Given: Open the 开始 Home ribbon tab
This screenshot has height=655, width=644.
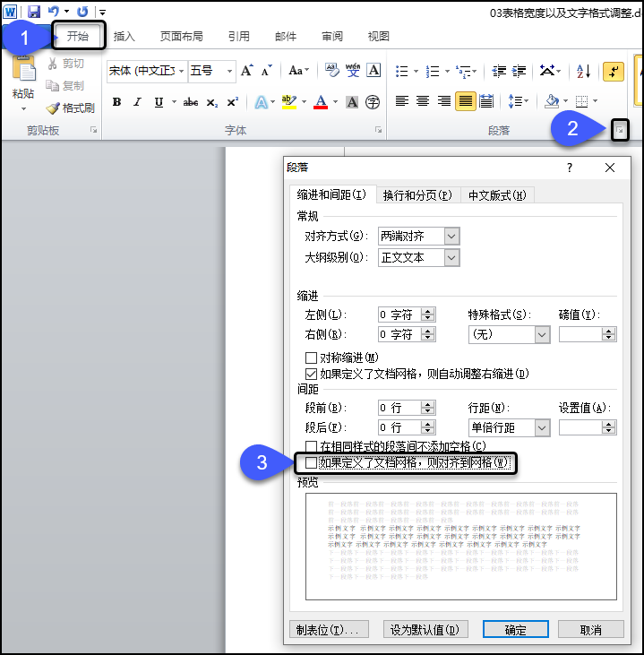Looking at the screenshot, I should (x=78, y=37).
